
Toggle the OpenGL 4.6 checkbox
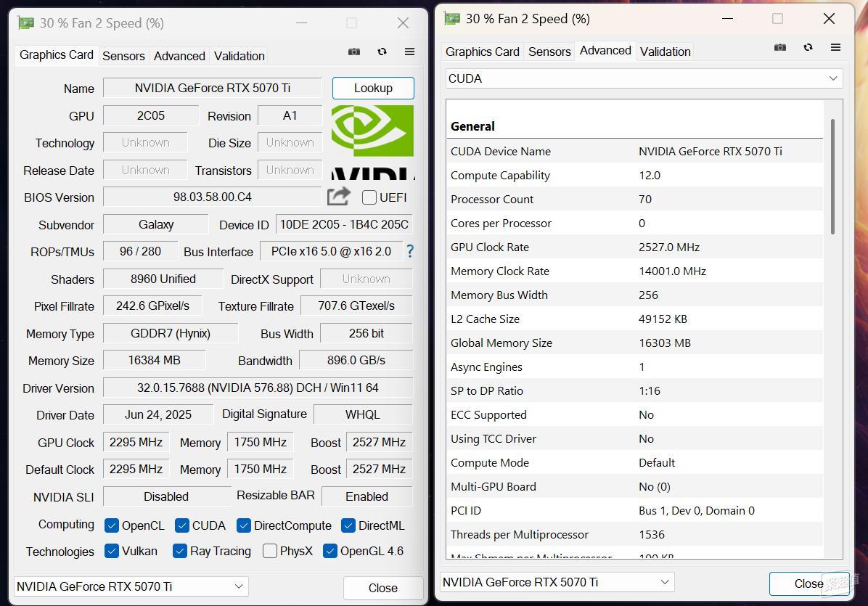click(330, 551)
